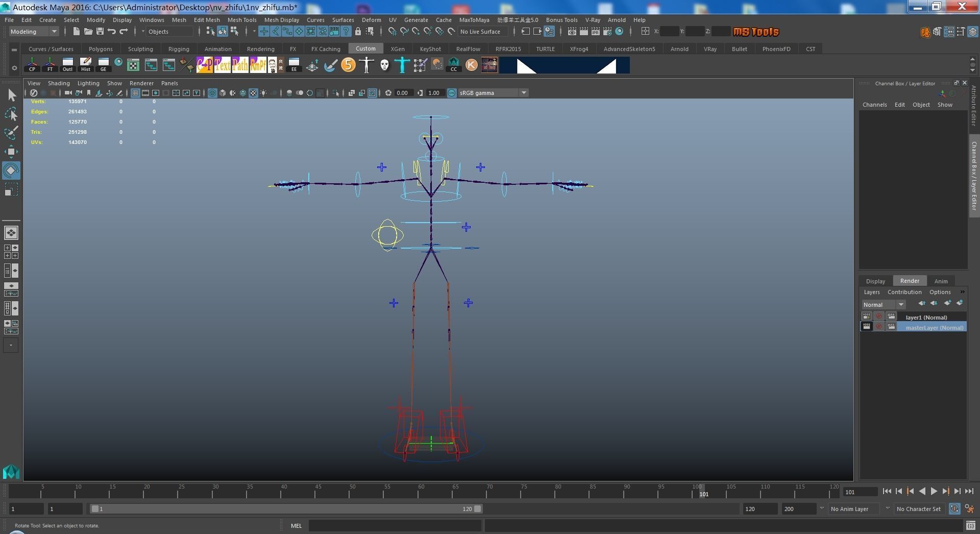Screen dimensions: 980x534
Task: Switch to the Display layer tab
Action: click(x=875, y=281)
